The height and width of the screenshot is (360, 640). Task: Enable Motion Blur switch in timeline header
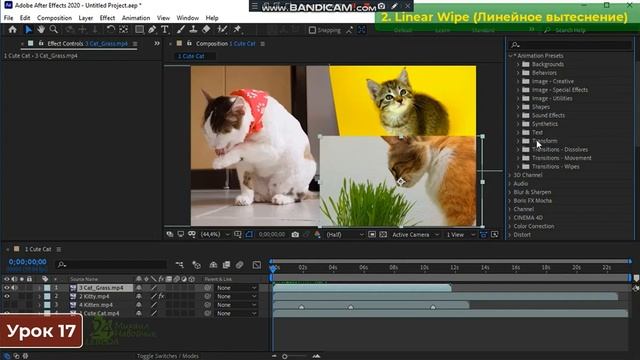click(x=240, y=265)
